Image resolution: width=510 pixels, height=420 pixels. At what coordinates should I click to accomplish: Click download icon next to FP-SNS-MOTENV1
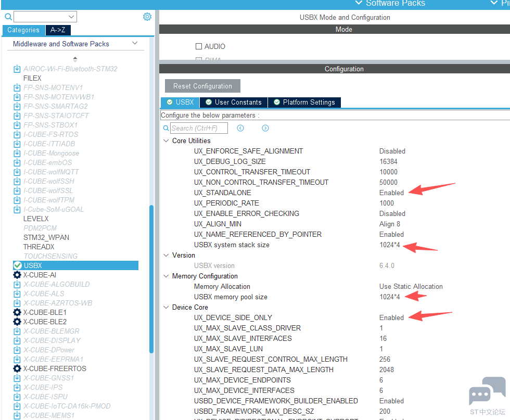coord(17,88)
